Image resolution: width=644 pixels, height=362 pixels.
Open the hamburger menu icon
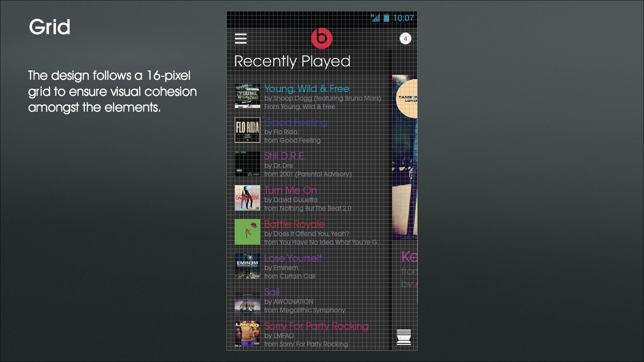click(241, 39)
